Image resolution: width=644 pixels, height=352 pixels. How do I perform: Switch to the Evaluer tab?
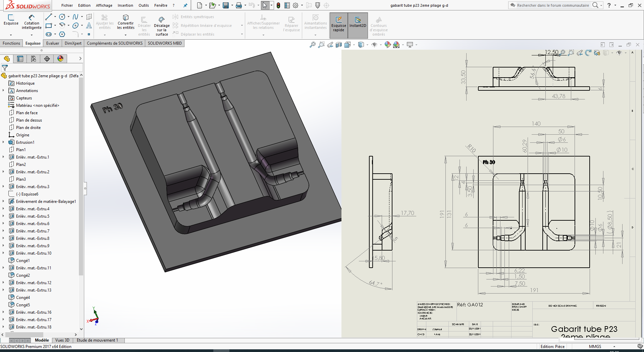pos(53,43)
